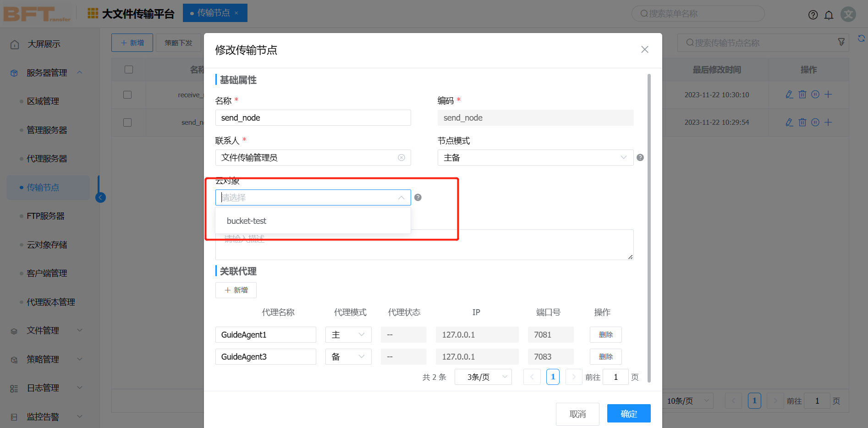
Task: Click the 名称 input containing send_node
Action: coord(313,117)
